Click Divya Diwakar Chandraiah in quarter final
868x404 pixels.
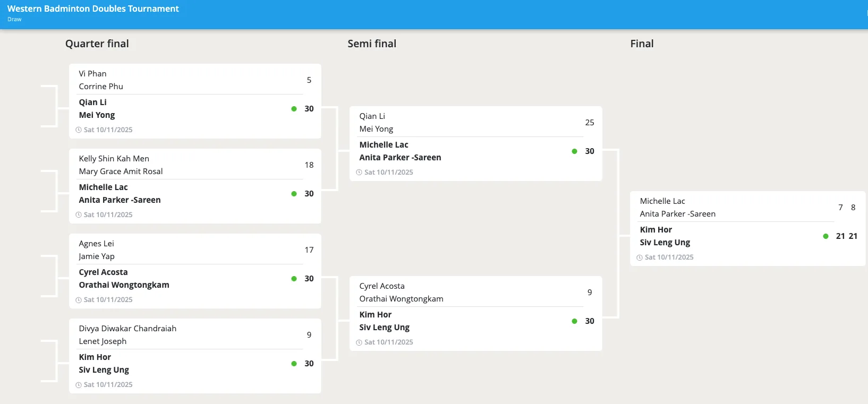pyautogui.click(x=127, y=329)
